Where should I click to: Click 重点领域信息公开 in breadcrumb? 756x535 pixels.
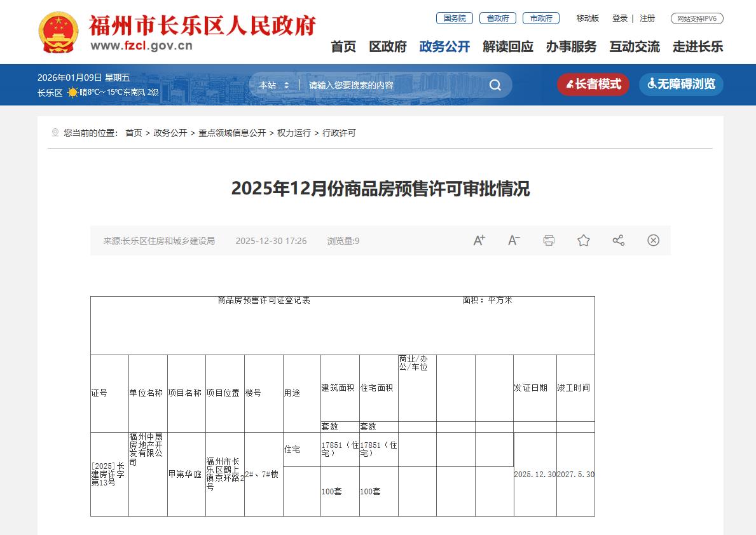[x=232, y=133]
